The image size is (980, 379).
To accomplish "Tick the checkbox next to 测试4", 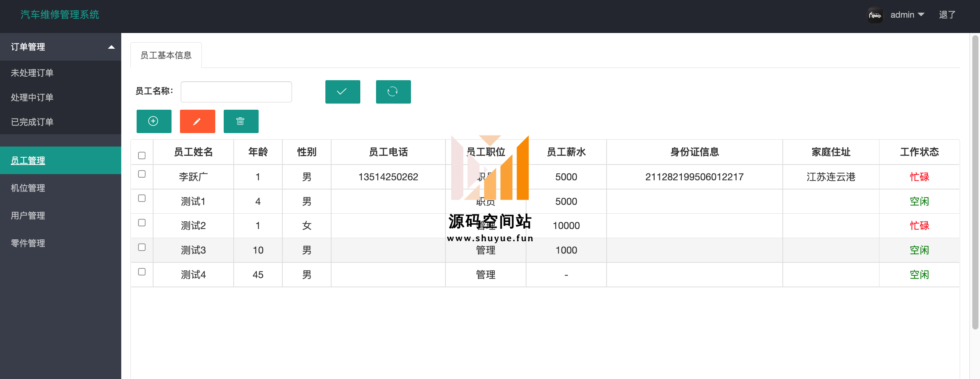I will tap(142, 272).
